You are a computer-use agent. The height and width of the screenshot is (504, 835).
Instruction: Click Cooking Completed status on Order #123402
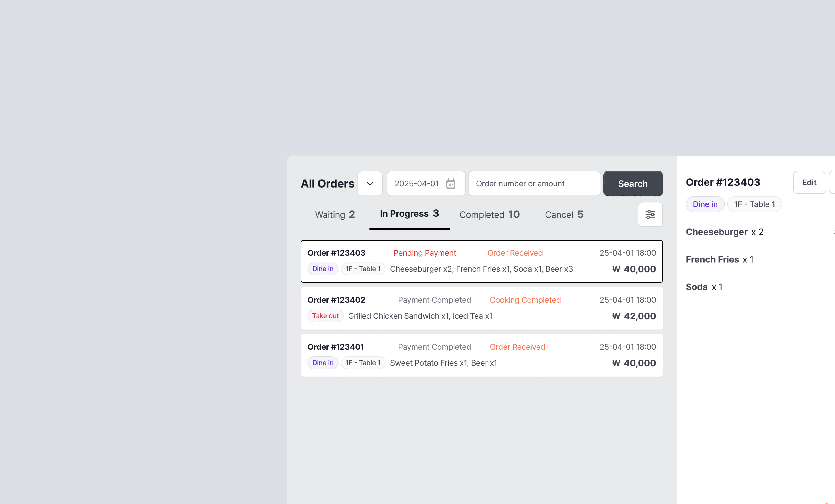click(525, 300)
